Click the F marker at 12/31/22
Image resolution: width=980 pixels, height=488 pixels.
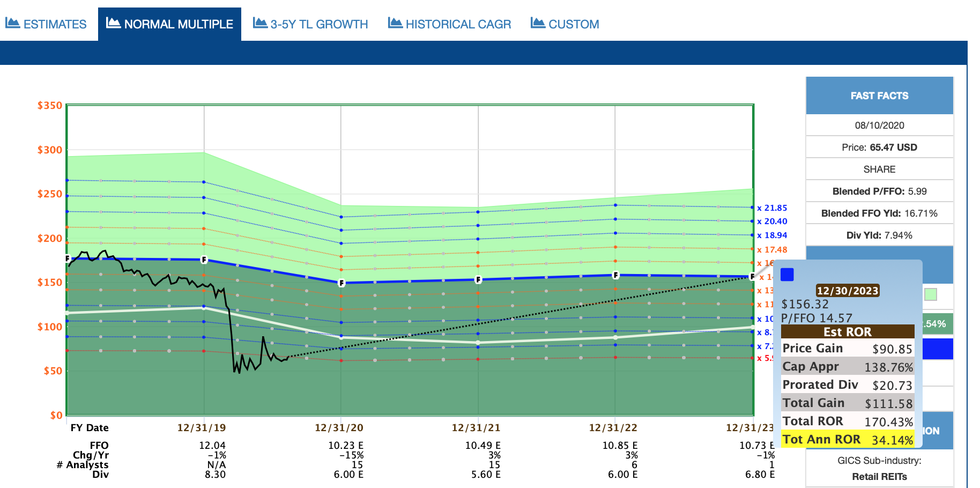point(615,275)
